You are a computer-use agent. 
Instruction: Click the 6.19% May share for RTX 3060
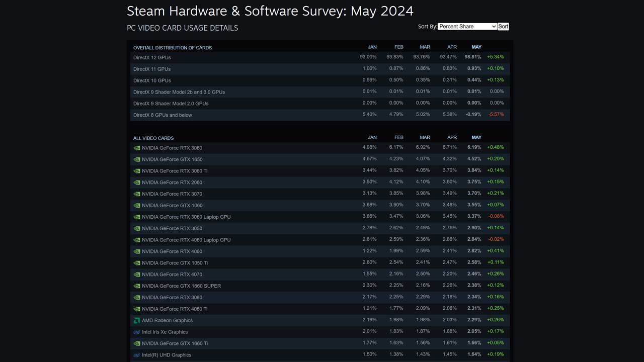(x=474, y=147)
